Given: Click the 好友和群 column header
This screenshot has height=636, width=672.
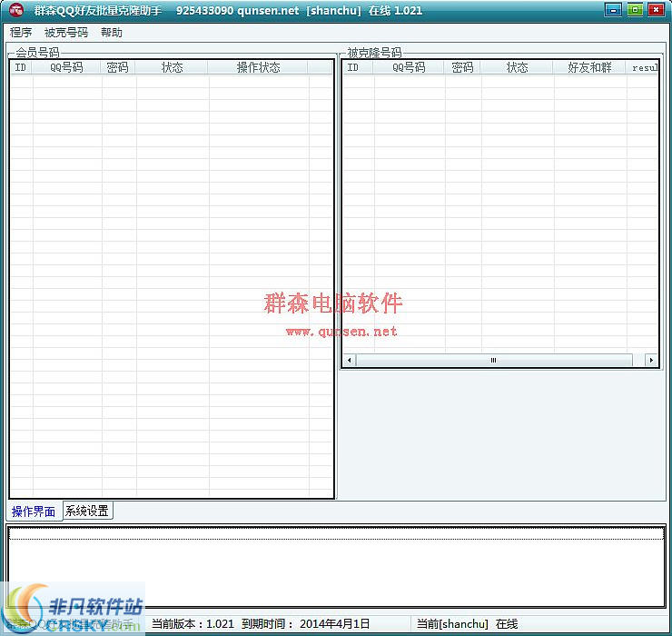Looking at the screenshot, I should point(589,67).
